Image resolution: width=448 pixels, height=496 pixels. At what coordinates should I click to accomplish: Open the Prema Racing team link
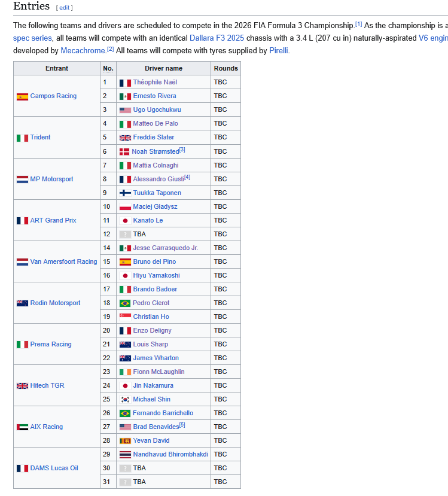point(51,344)
